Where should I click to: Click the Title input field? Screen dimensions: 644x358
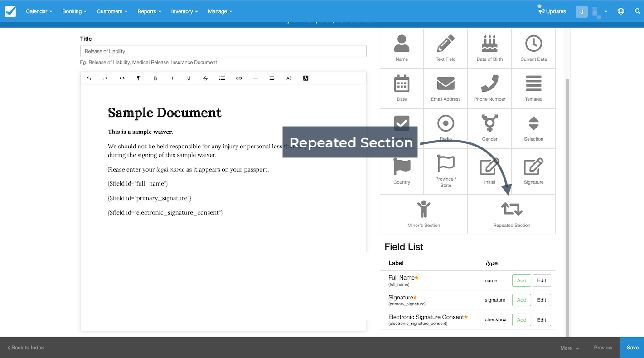pos(223,51)
